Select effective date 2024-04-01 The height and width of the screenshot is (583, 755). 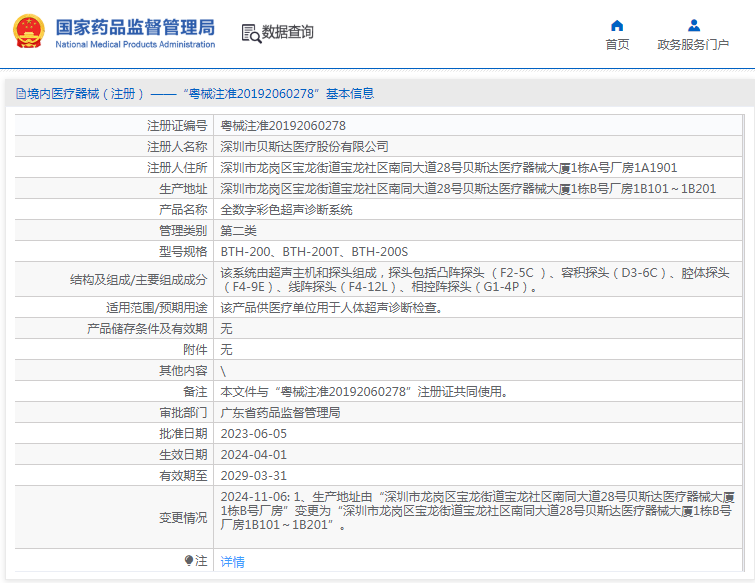point(253,455)
